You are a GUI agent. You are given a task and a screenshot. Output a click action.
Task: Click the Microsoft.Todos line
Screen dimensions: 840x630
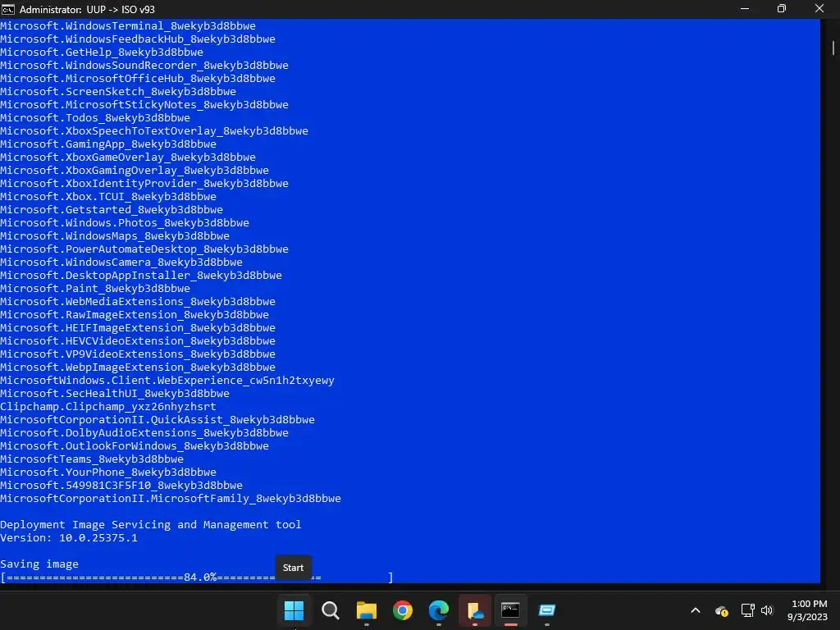coord(95,118)
